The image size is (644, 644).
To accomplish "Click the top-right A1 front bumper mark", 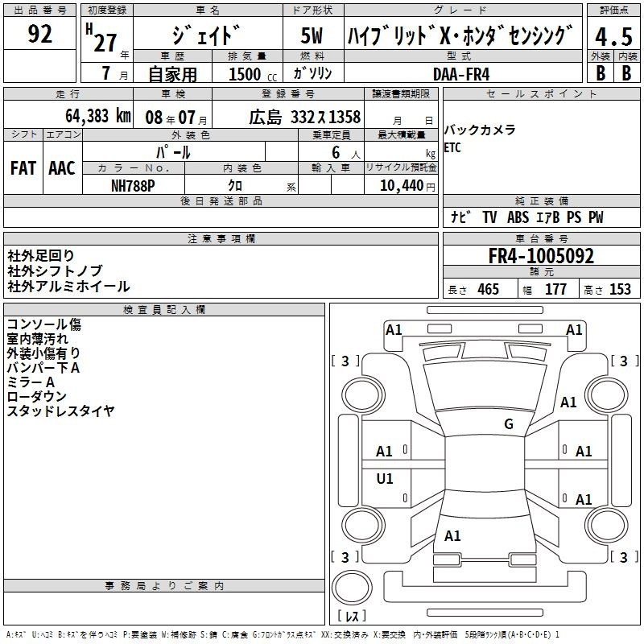I will 574,329.
